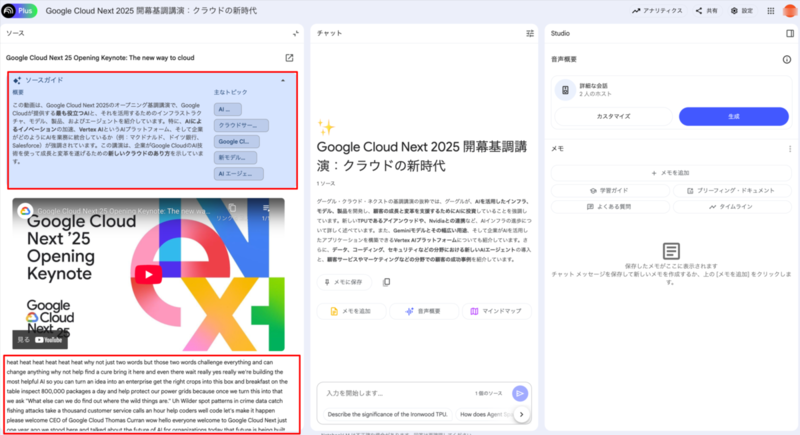Click the ソース panel header label
Image resolution: width=800 pixels, height=435 pixels.
click(15, 33)
